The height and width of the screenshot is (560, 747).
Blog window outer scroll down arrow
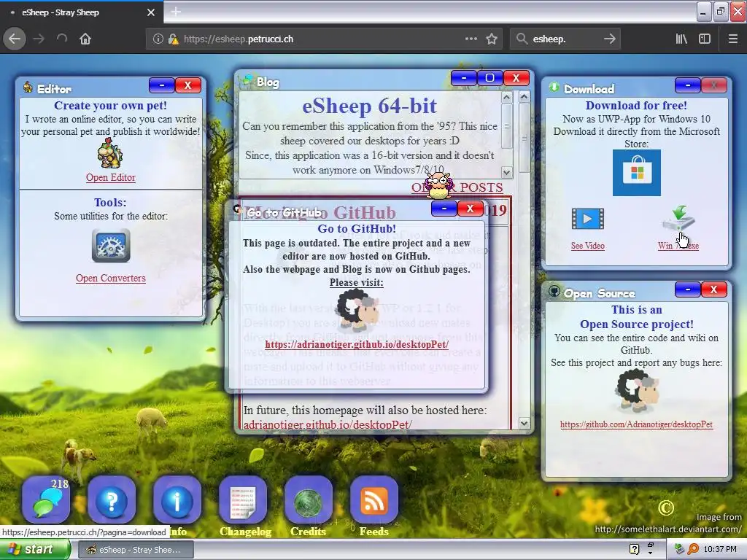tap(524, 423)
